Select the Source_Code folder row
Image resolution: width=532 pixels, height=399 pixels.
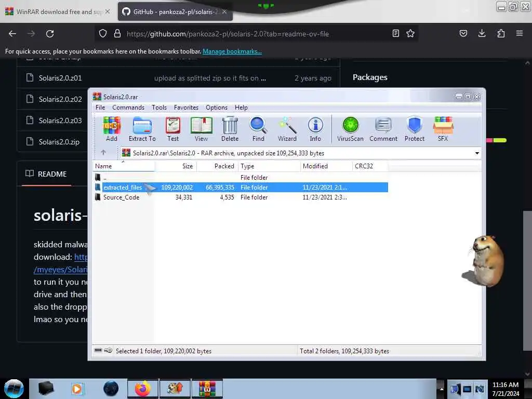[240, 197]
